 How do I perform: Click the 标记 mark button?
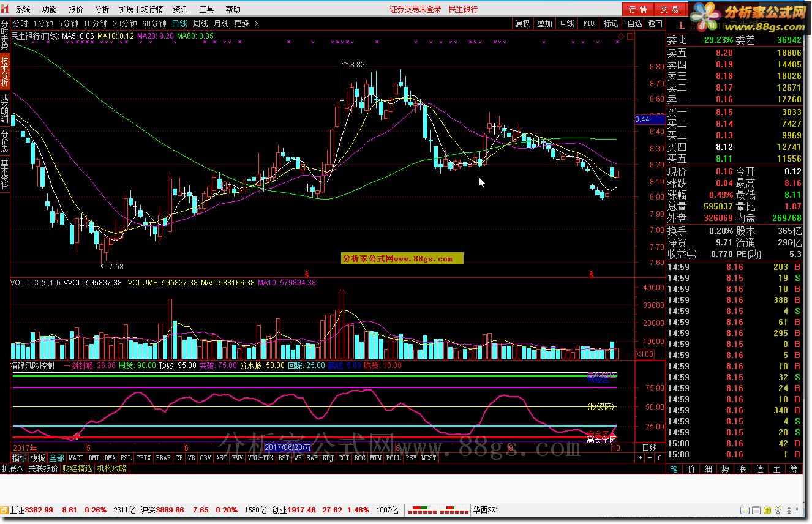pyautogui.click(x=611, y=23)
